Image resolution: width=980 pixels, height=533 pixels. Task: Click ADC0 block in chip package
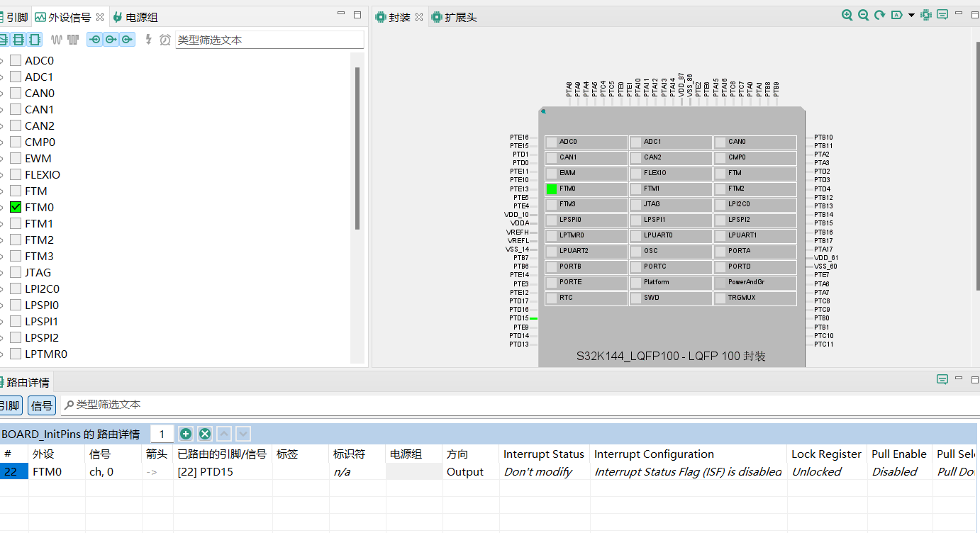pyautogui.click(x=586, y=142)
